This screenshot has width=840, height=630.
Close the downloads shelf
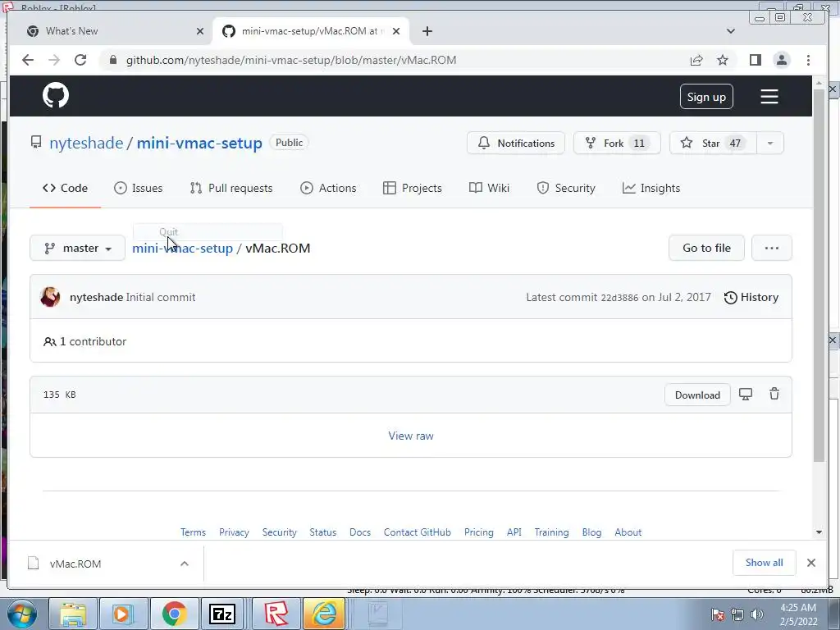(x=811, y=563)
